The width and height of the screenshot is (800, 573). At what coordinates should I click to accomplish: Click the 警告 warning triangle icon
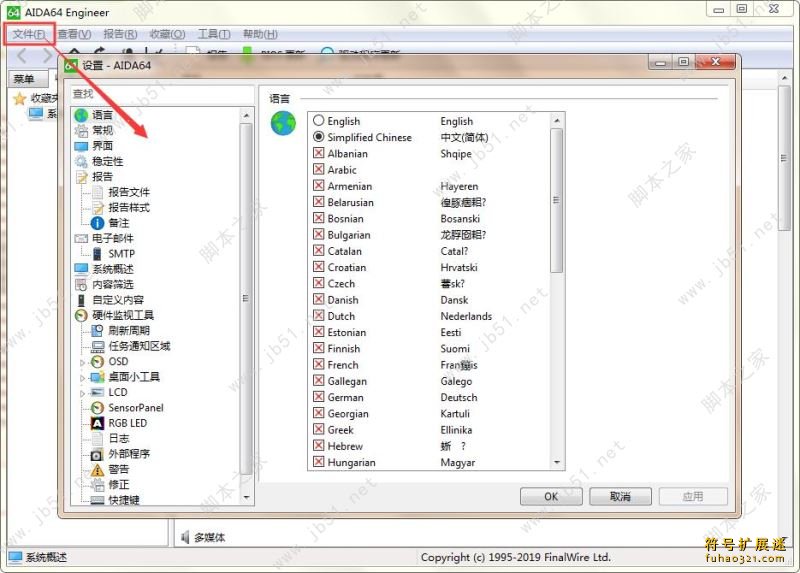97,469
